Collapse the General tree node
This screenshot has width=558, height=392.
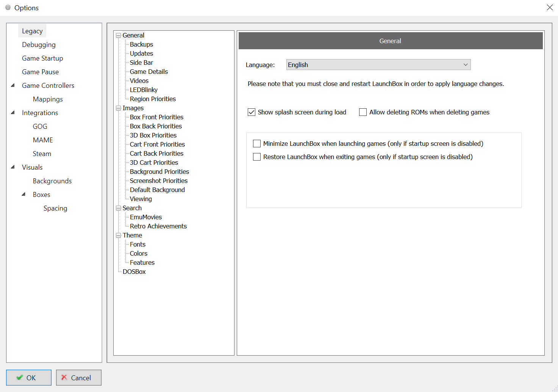click(x=119, y=35)
